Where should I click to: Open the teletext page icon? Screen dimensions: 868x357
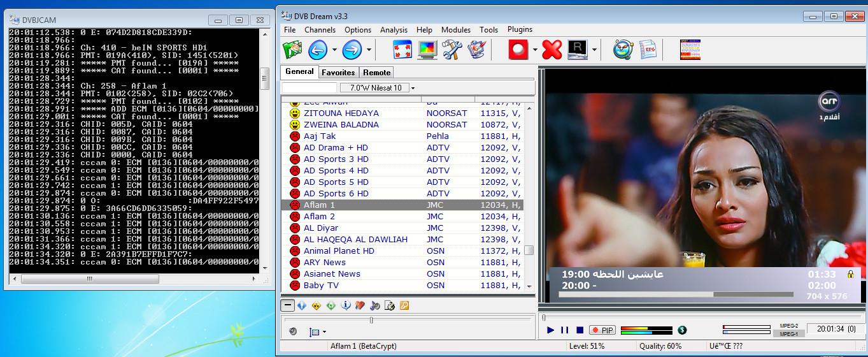click(690, 50)
